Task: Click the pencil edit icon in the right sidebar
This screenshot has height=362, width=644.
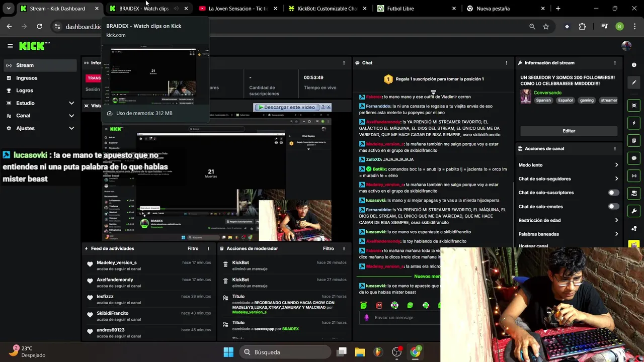Action: (634, 82)
